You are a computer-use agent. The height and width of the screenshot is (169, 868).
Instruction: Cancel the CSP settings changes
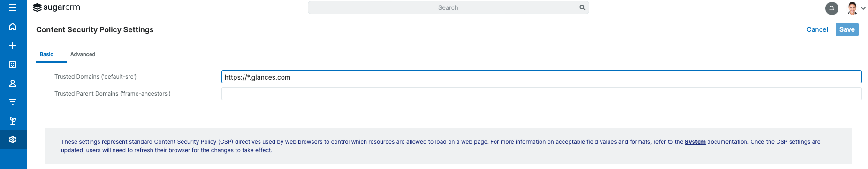click(817, 29)
